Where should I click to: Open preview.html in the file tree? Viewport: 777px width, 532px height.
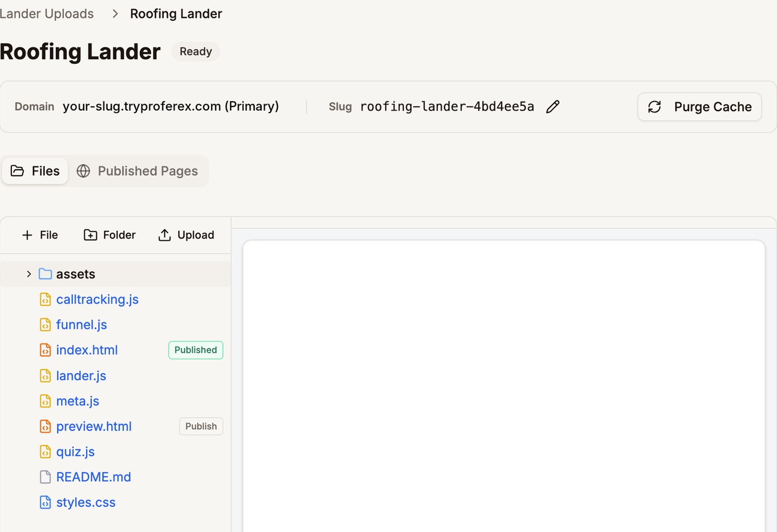pyautogui.click(x=94, y=426)
